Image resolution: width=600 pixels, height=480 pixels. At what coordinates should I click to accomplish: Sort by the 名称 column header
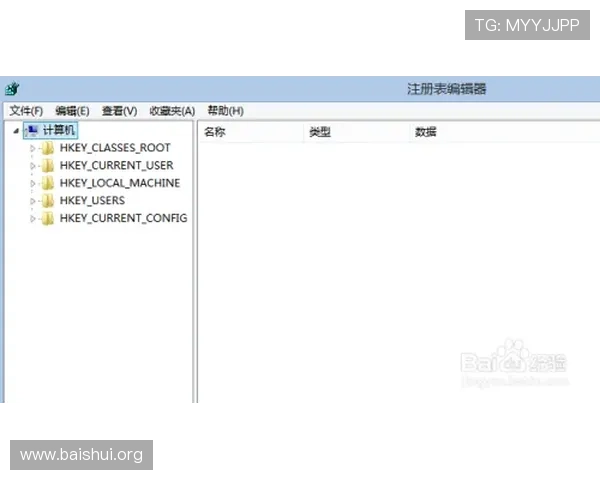(214, 132)
